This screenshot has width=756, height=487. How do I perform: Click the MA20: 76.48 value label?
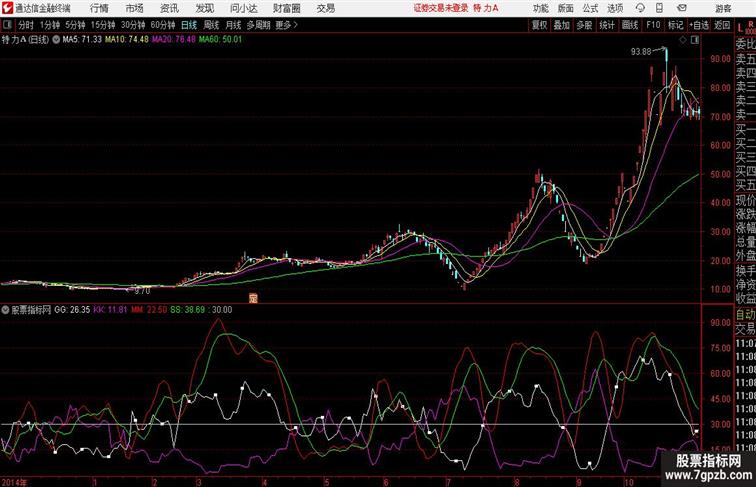click(x=174, y=40)
